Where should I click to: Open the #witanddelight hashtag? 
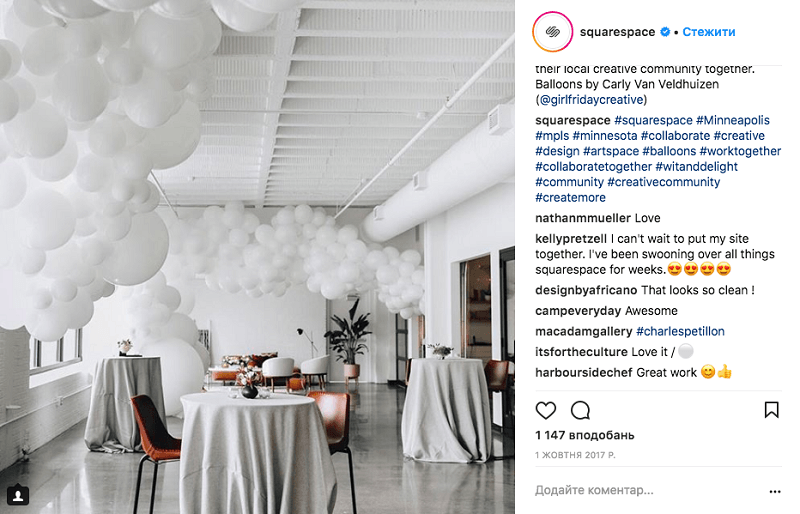pos(696,166)
